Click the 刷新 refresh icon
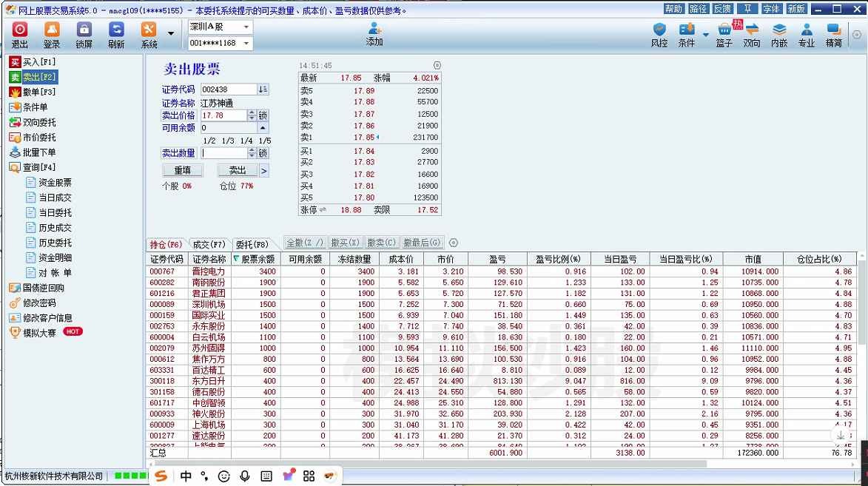This screenshot has height=486, width=868. [x=116, y=33]
